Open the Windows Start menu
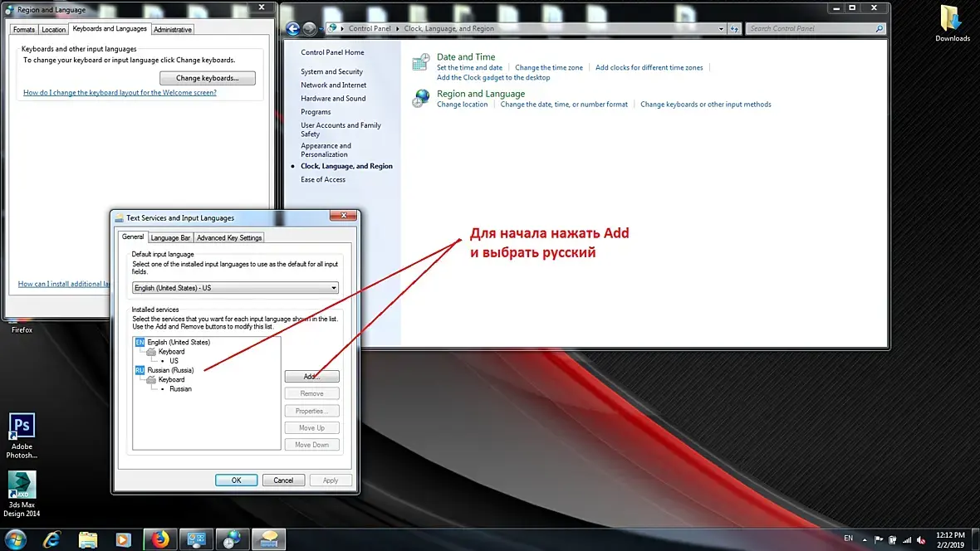The width and height of the screenshot is (980, 551). point(16,539)
